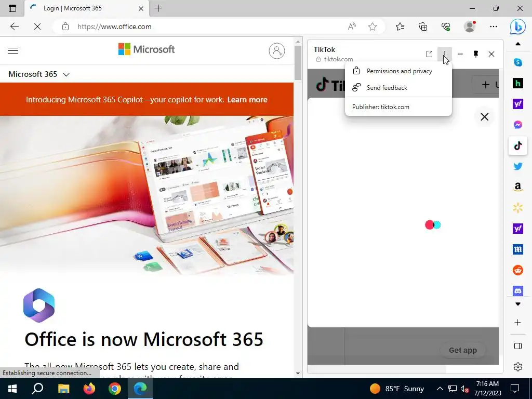This screenshot has height=399, width=532.
Task: Open the Amazon sidebar app
Action: pyautogui.click(x=518, y=187)
